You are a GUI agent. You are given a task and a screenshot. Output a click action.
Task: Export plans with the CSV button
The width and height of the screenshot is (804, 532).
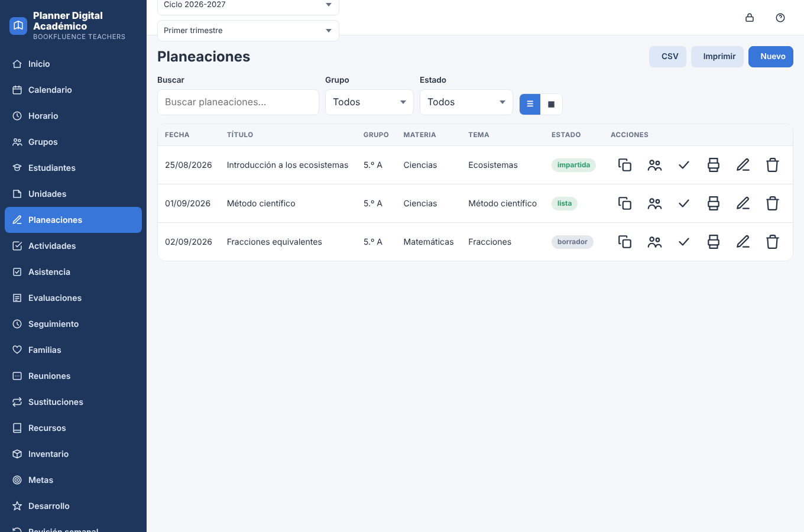tap(668, 57)
